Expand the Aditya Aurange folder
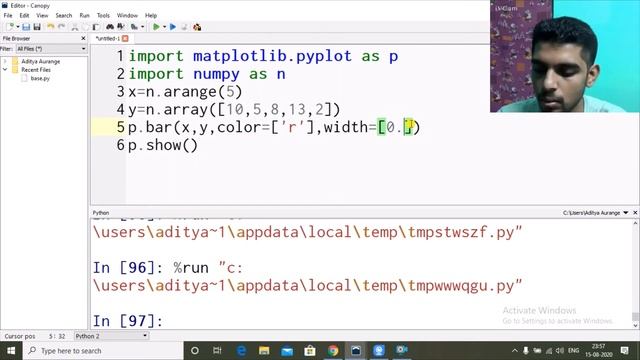 pyautogui.click(x=5, y=61)
